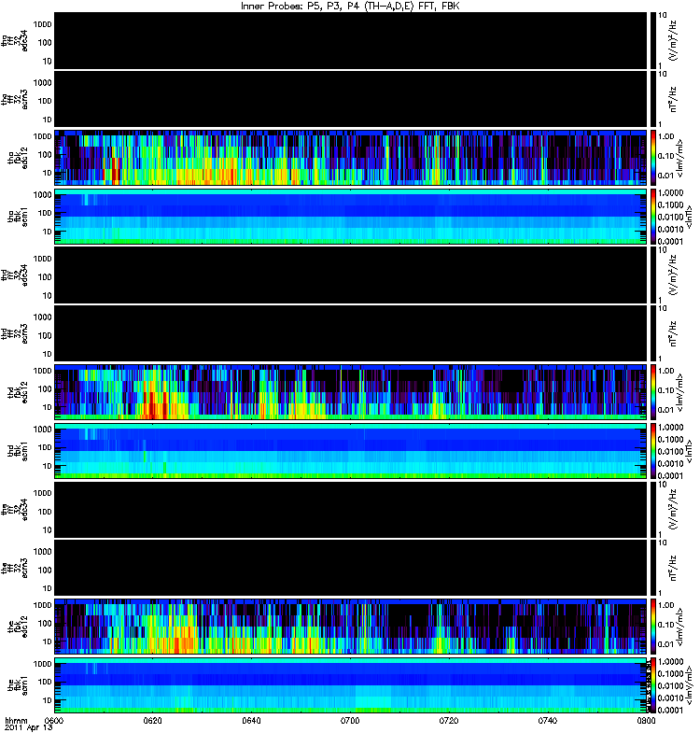The image size is (700, 747).
Task: Click the "2011 Apr 13" date label
Action: pos(29,727)
